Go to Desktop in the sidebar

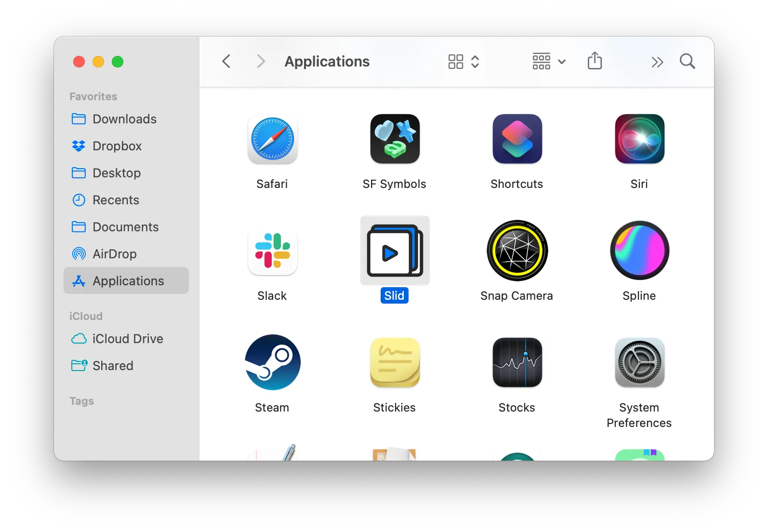(x=126, y=173)
